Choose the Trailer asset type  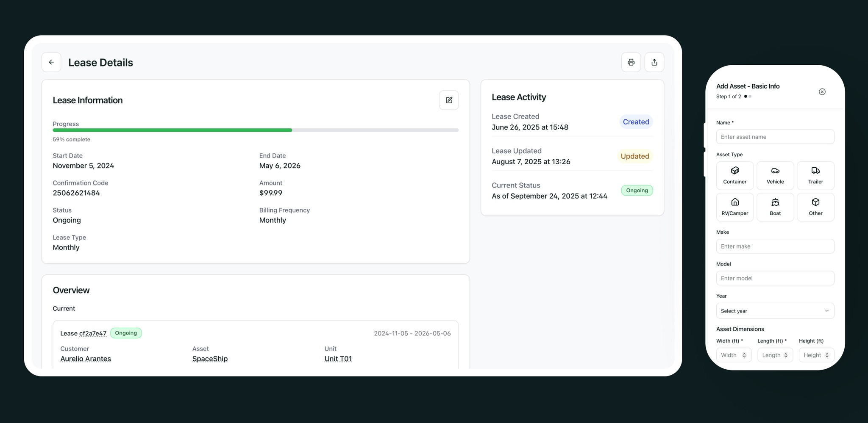point(815,175)
